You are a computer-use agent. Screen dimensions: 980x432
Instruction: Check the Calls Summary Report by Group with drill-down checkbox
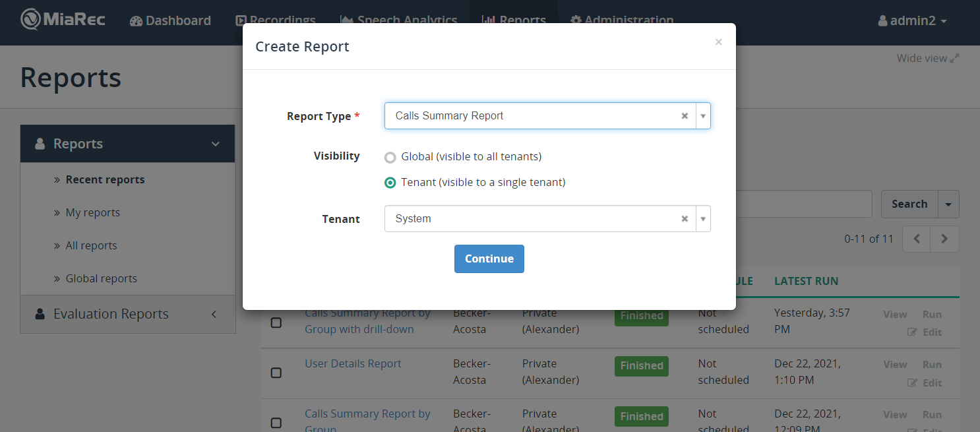[276, 323]
